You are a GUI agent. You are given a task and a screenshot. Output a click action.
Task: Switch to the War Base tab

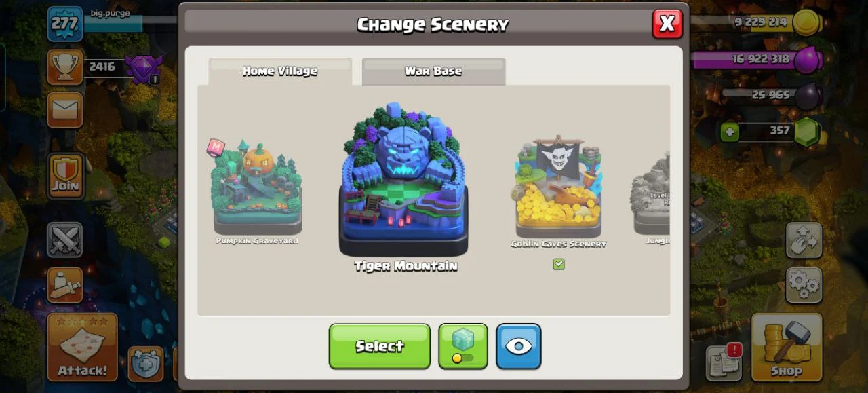point(433,71)
